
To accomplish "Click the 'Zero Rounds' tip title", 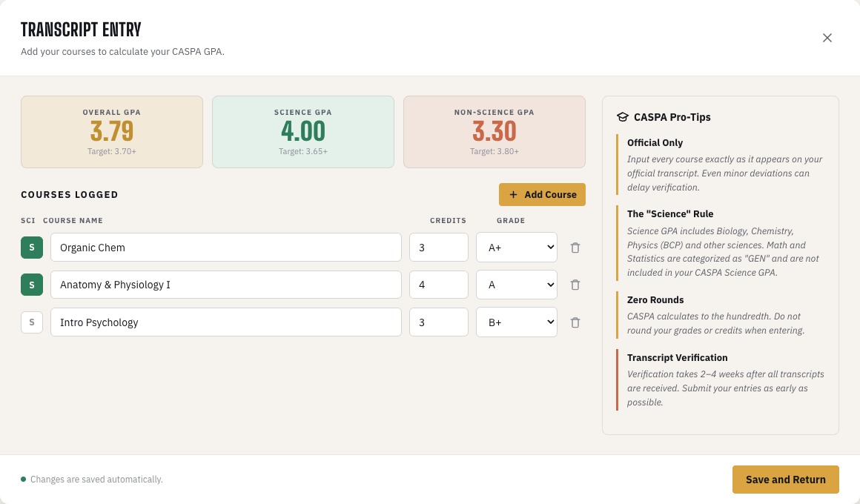I will pyautogui.click(x=655, y=300).
